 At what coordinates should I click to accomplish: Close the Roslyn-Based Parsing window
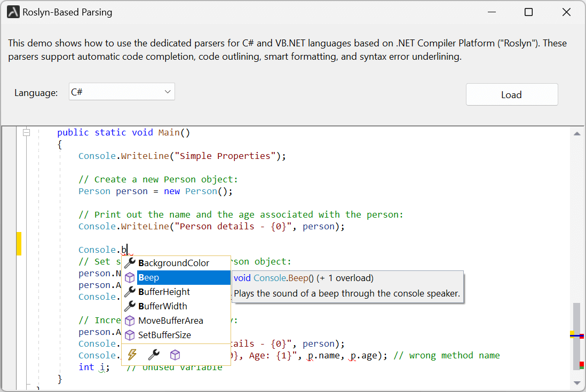[567, 12]
